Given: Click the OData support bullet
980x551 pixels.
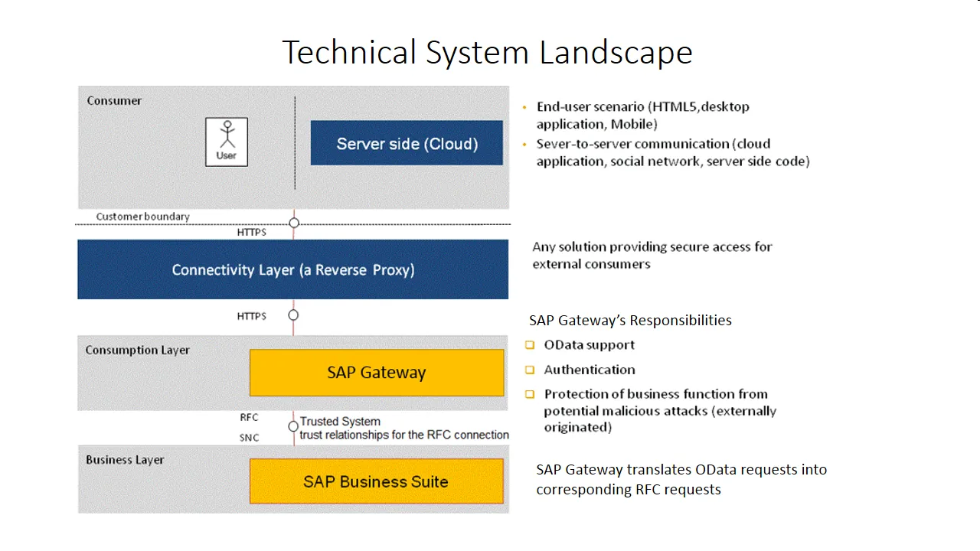Looking at the screenshot, I should click(590, 345).
